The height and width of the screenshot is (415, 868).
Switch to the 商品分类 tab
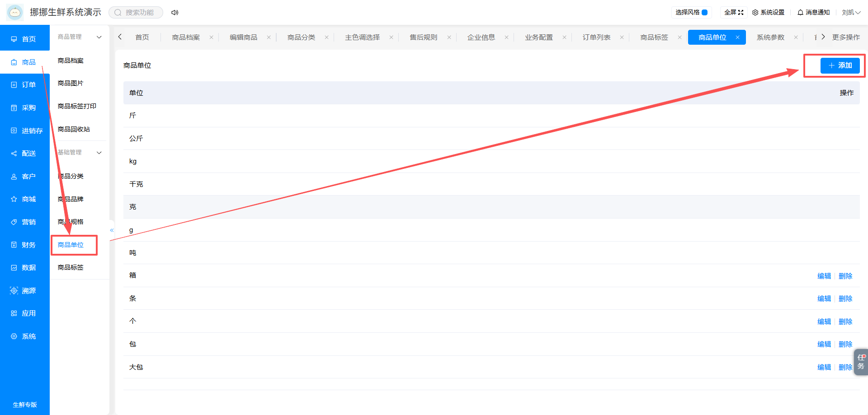301,37
